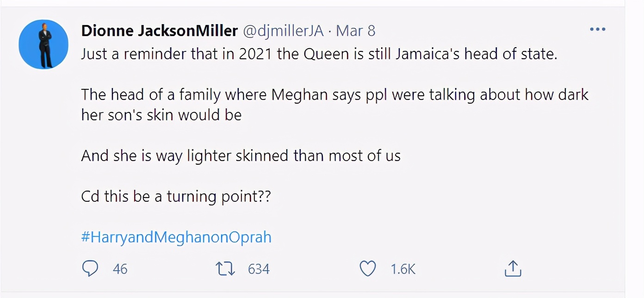Click the retweet count 634
This screenshot has width=644, height=298.
pyautogui.click(x=259, y=269)
